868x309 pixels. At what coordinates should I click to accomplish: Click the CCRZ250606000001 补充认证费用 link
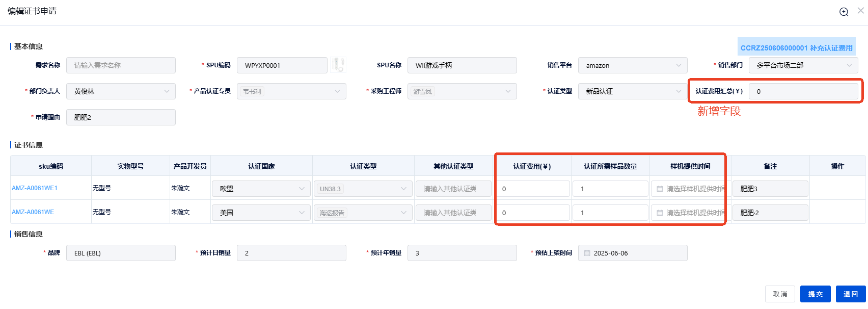click(x=796, y=48)
